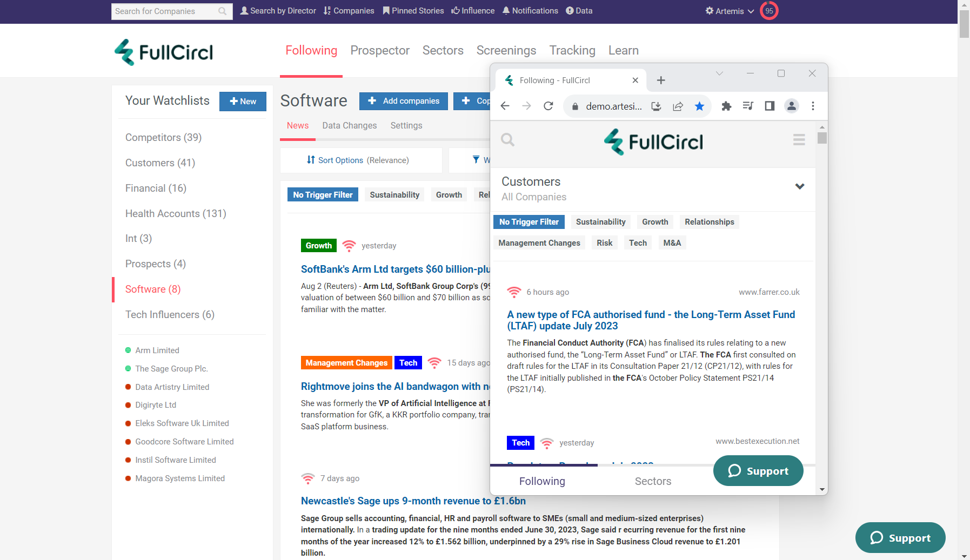The width and height of the screenshot is (970, 560).
Task: Toggle the Relationships filter in popup
Action: click(709, 222)
